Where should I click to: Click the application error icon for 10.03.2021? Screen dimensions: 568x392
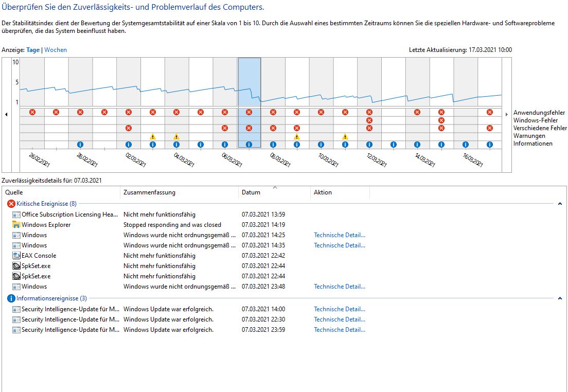pyautogui.click(x=321, y=112)
